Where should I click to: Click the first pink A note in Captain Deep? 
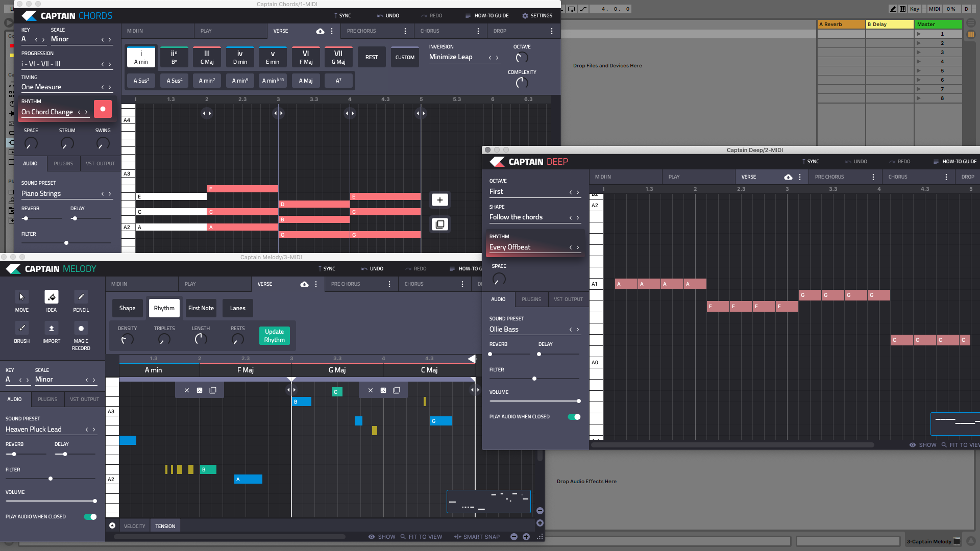coord(626,284)
